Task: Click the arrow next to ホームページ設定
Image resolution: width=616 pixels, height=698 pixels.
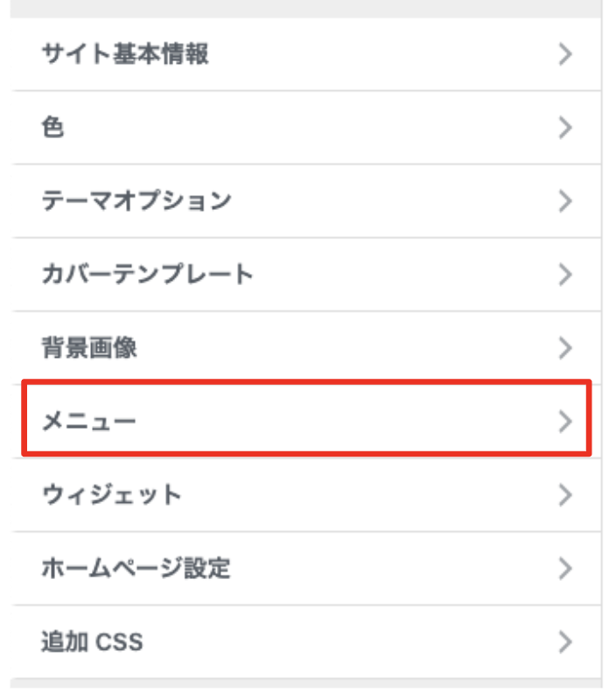Action: pyautogui.click(x=565, y=569)
